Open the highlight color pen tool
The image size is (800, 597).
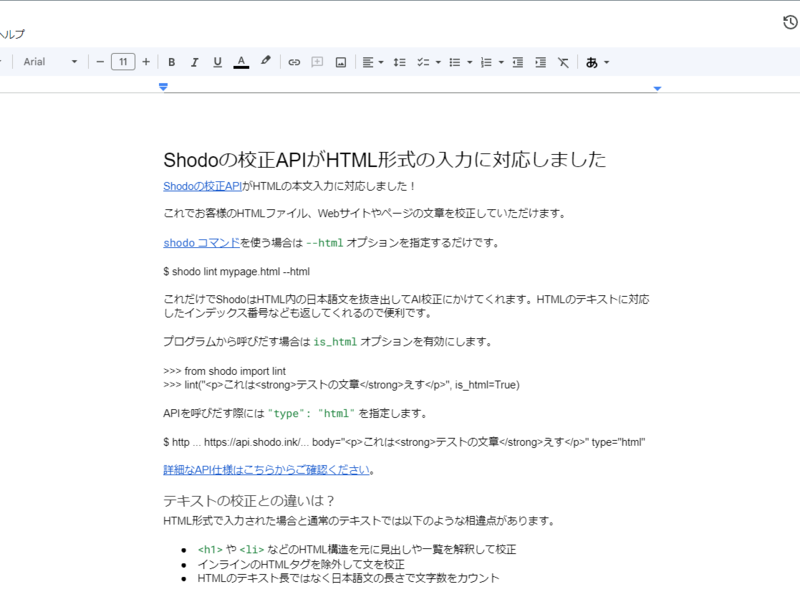coord(265,61)
